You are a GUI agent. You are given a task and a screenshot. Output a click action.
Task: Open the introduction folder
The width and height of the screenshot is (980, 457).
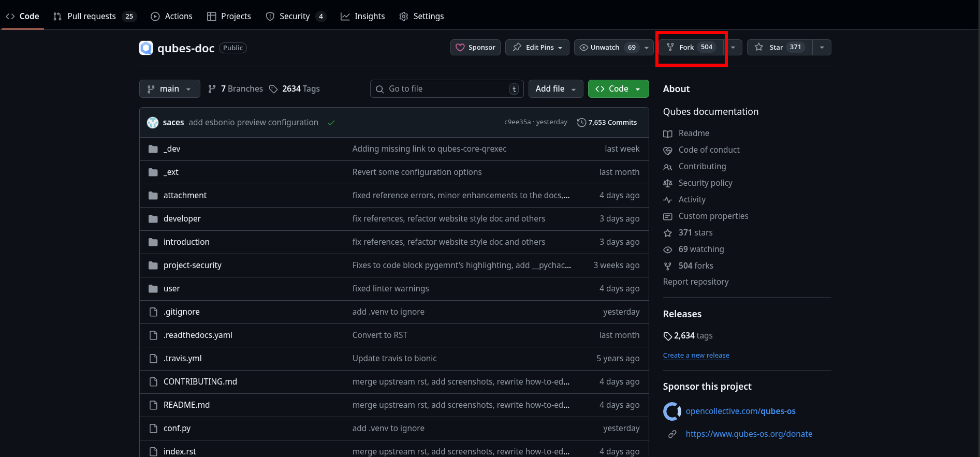(186, 242)
